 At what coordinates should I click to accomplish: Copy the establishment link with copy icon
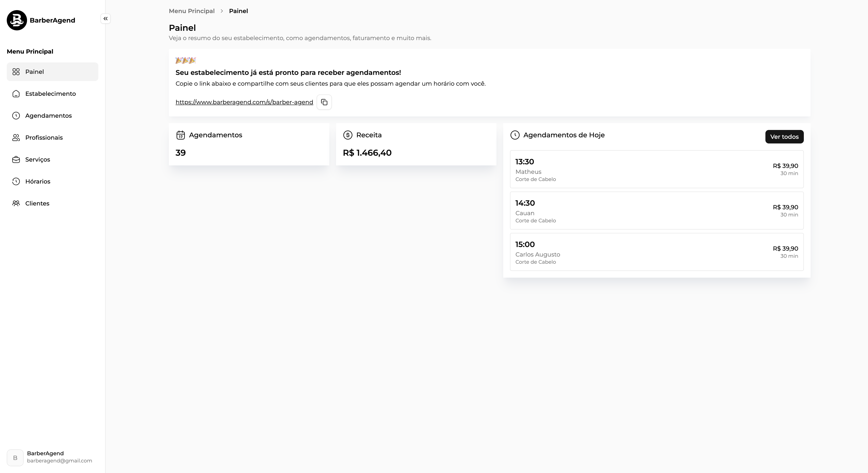[x=324, y=102]
